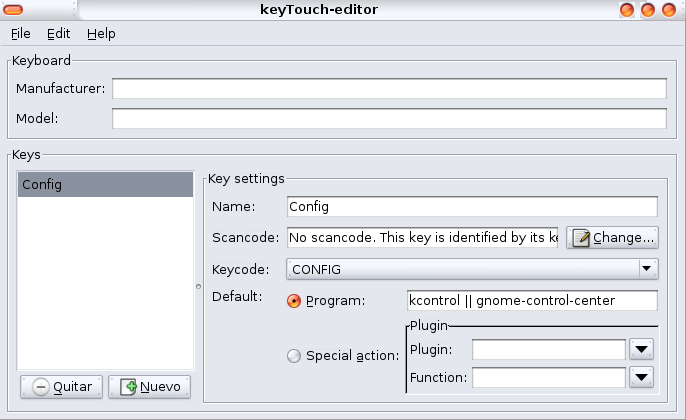Close the keyTouch-editor window

click(x=669, y=11)
